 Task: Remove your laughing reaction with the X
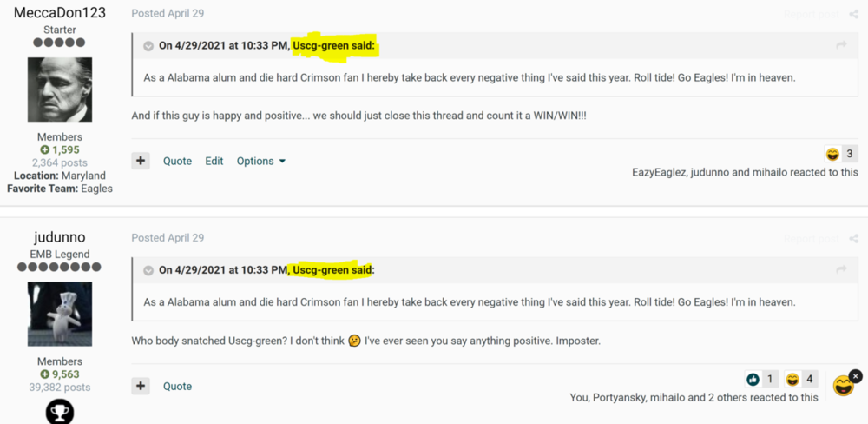click(x=855, y=376)
